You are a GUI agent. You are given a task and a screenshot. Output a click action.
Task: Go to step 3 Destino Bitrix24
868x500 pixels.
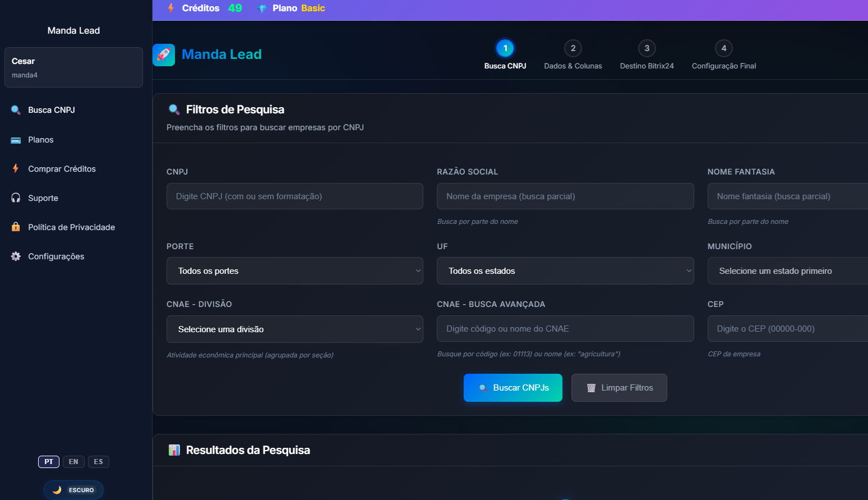click(647, 49)
